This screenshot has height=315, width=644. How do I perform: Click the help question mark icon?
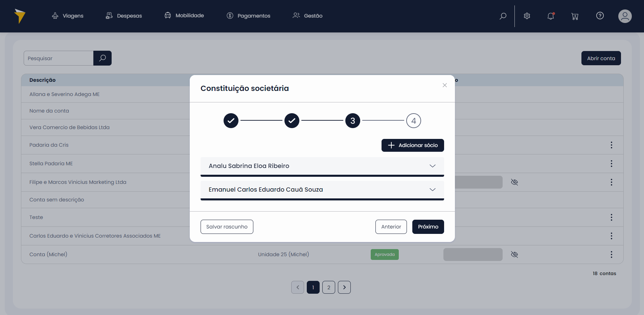(600, 16)
